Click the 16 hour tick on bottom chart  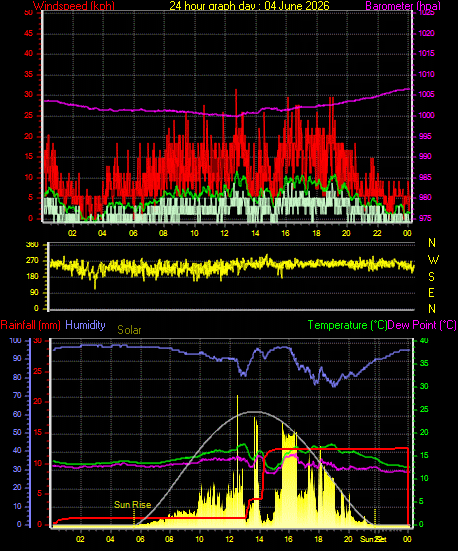[x=288, y=539]
